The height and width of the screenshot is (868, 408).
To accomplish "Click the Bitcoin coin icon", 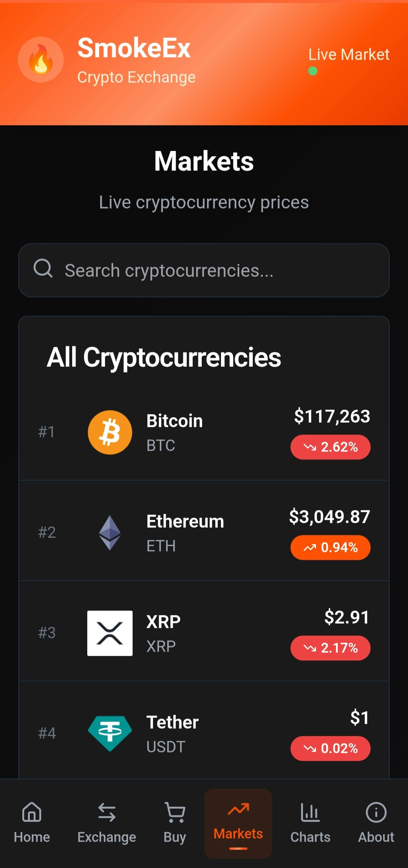I will tap(110, 432).
